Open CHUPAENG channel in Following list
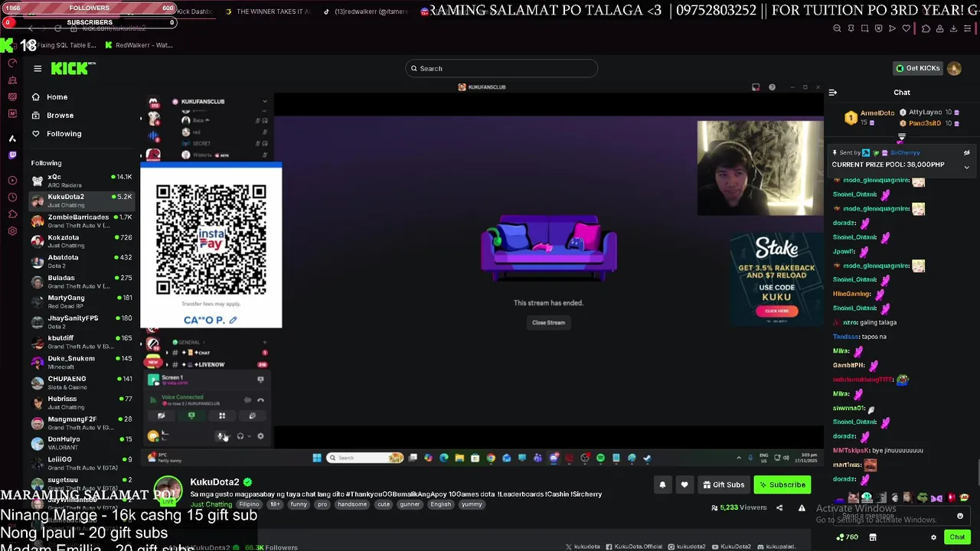Screen dimensions: 980x551 (81, 383)
